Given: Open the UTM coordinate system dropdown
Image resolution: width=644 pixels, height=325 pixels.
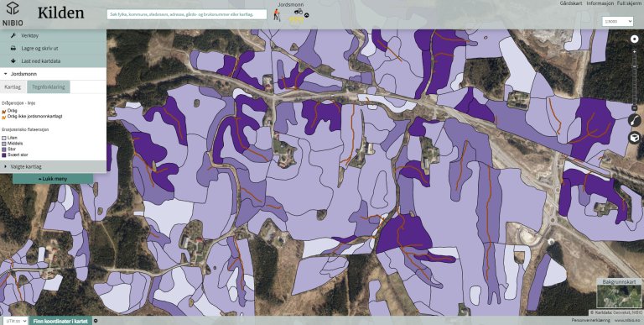Looking at the screenshot, I should click(x=14, y=321).
